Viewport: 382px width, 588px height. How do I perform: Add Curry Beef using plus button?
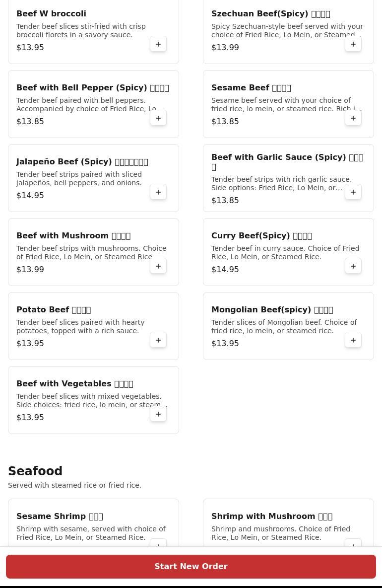pyautogui.click(x=353, y=266)
